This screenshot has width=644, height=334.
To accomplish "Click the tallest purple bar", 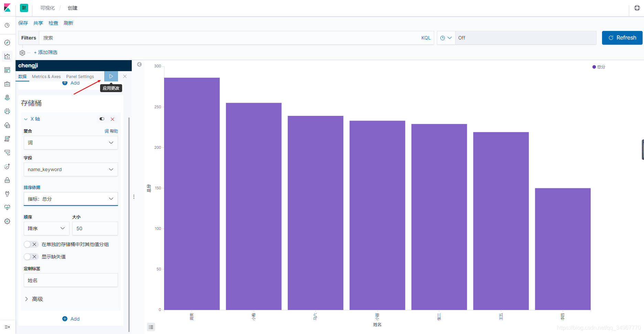I will click(192, 194).
